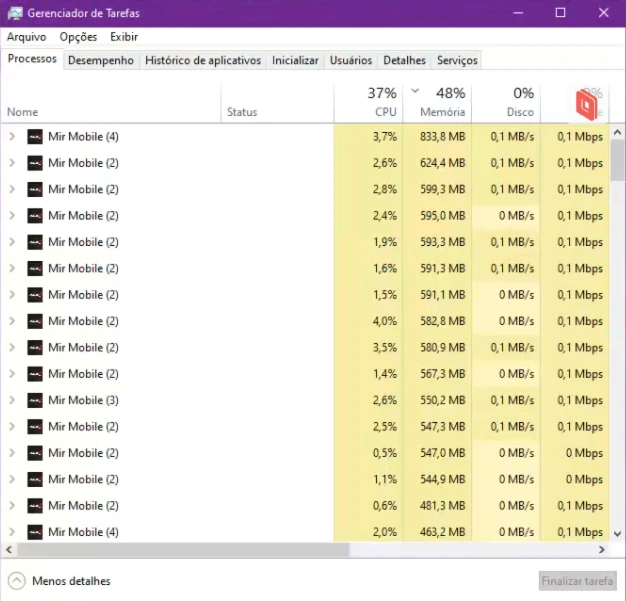The height and width of the screenshot is (601, 626).
Task: Click the Finalizar tarefa button
Action: [577, 581]
